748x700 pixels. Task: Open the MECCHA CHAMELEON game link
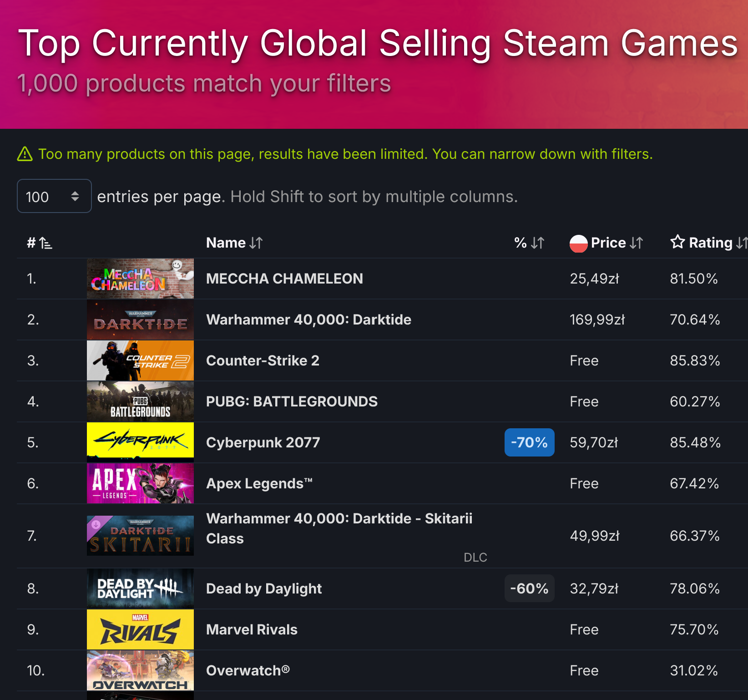284,279
